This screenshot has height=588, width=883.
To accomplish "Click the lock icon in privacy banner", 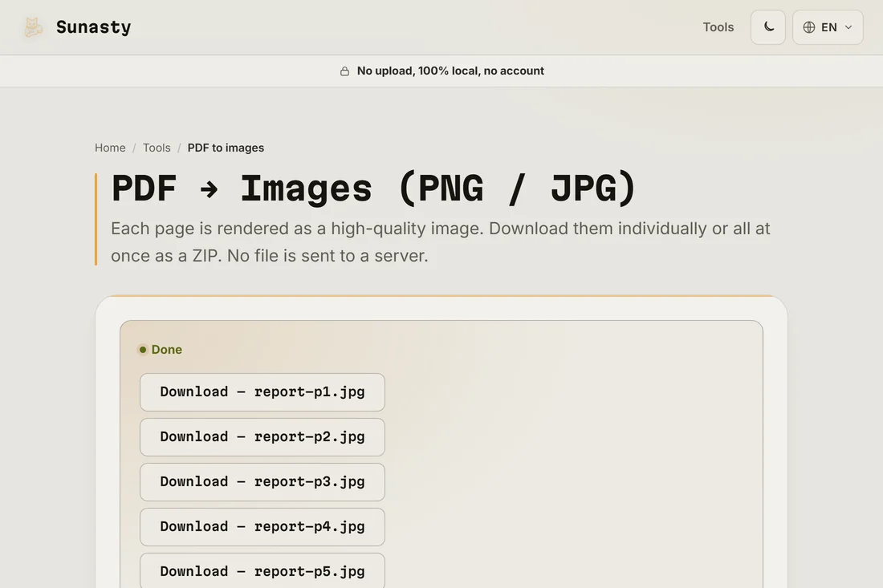I will point(344,71).
